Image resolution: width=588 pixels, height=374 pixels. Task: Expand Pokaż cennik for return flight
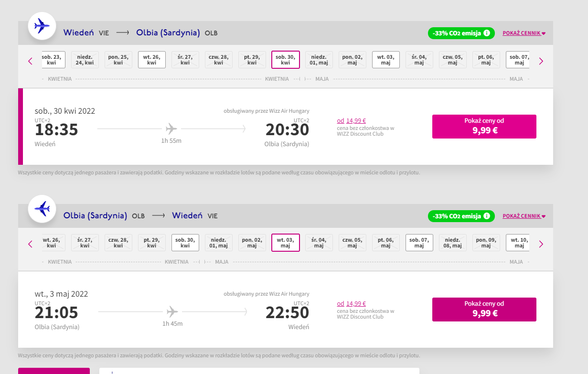pos(524,216)
